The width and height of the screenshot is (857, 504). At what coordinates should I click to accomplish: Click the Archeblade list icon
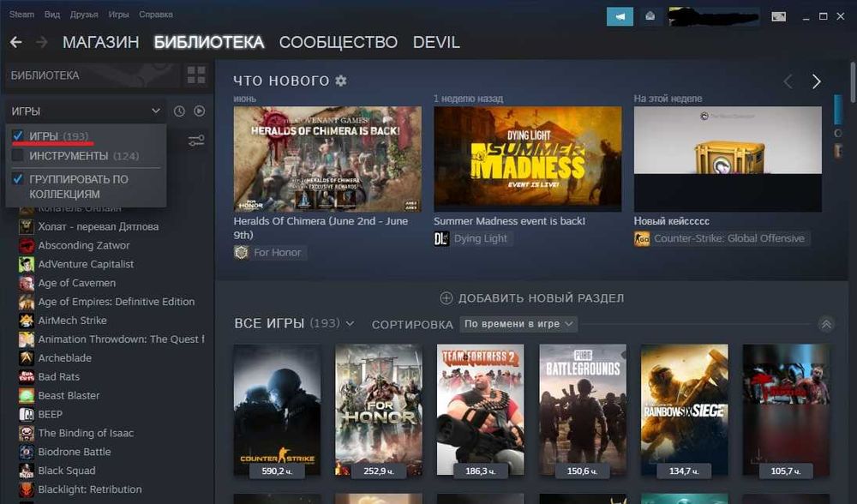tap(27, 358)
